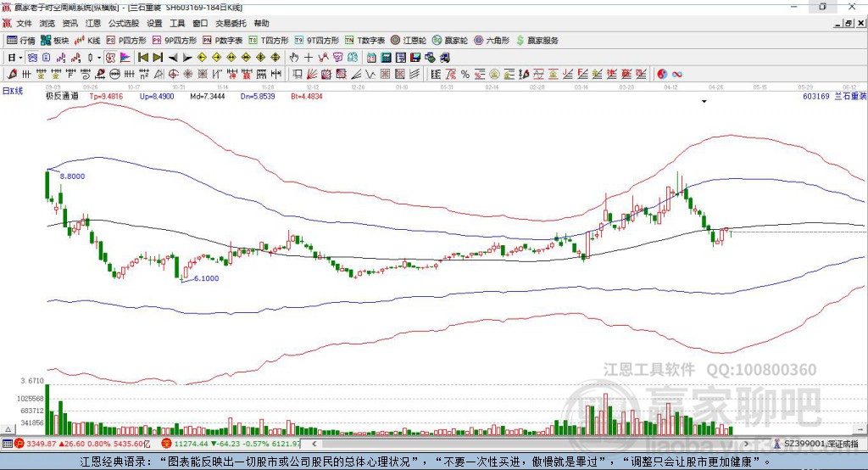
Task: Click the 603169 兰石重装 stock label
Action: (x=834, y=96)
